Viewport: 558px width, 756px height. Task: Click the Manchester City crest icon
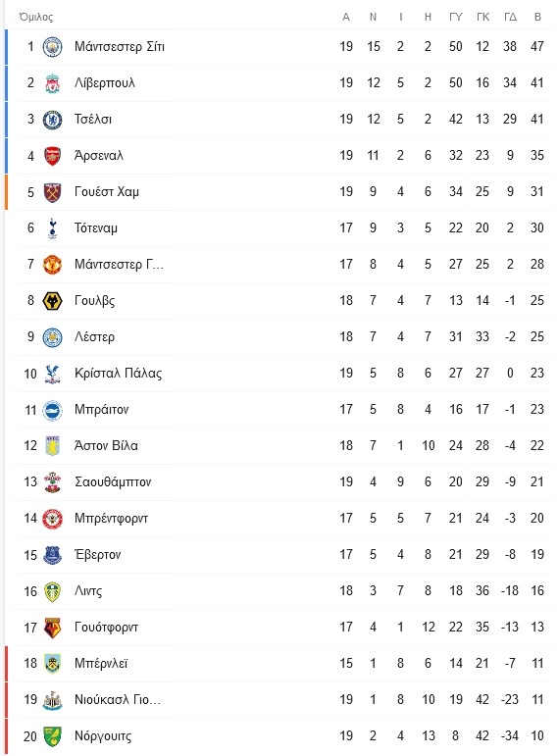[52, 47]
